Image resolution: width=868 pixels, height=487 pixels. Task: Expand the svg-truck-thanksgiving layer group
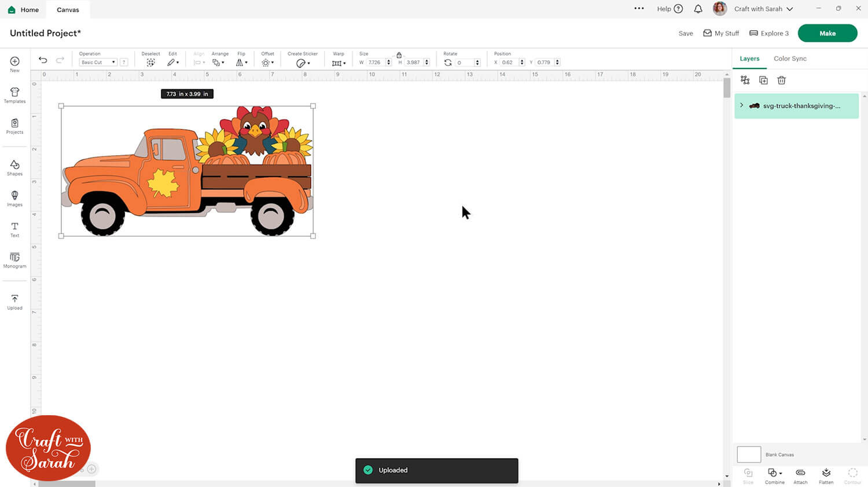pos(741,105)
